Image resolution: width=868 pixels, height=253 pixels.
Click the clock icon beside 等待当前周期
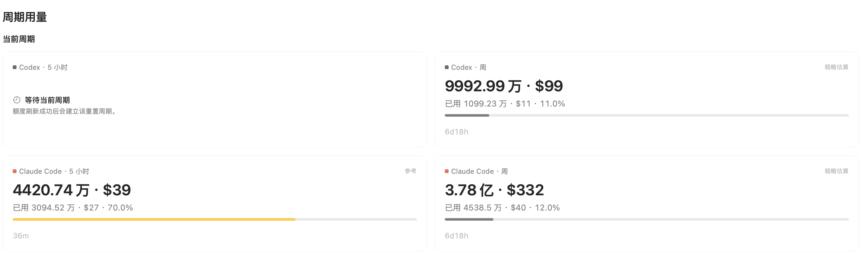point(17,100)
